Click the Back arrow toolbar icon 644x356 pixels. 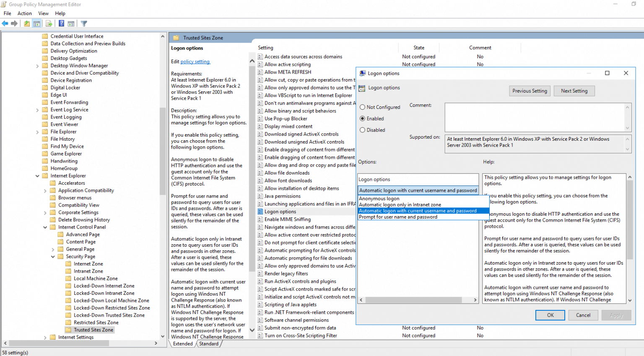click(x=5, y=23)
